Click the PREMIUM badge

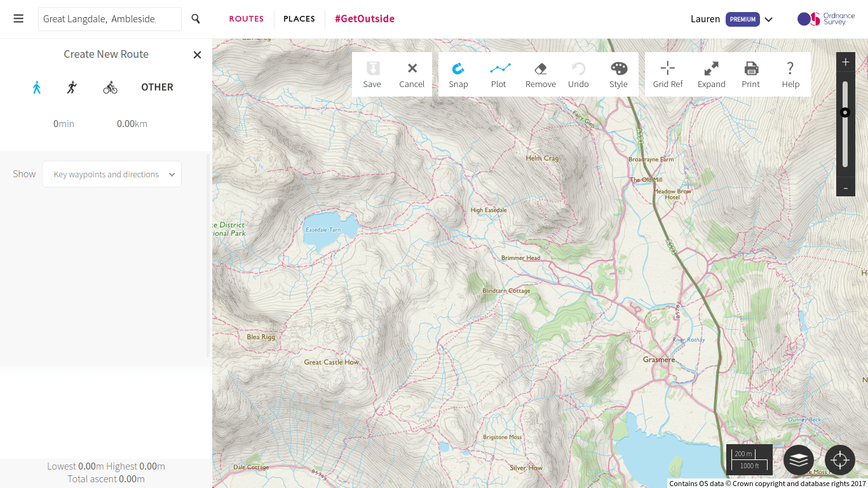click(743, 19)
